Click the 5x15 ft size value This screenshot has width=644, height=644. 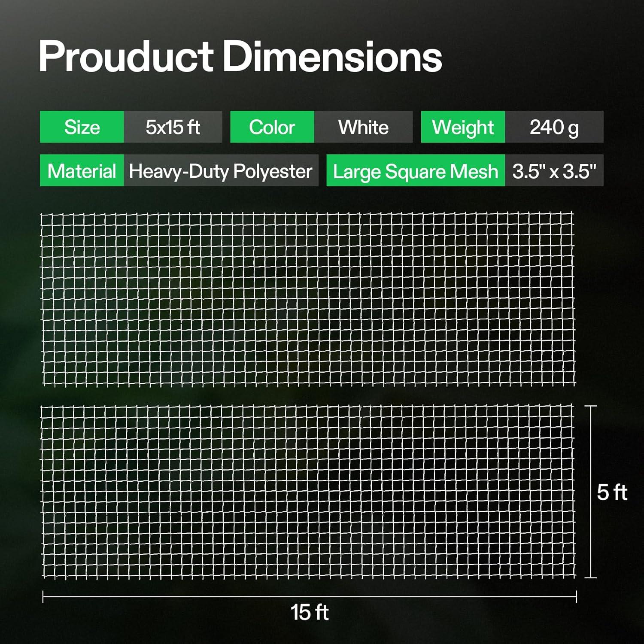(x=173, y=127)
